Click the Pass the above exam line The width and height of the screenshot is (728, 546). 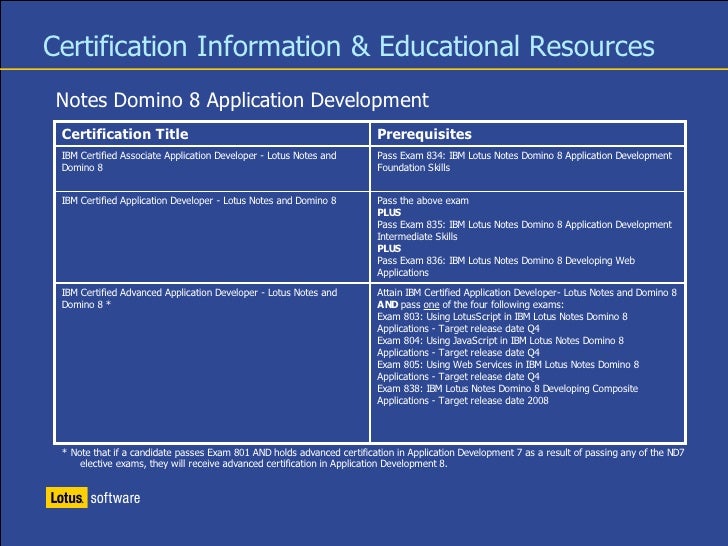[x=422, y=201]
